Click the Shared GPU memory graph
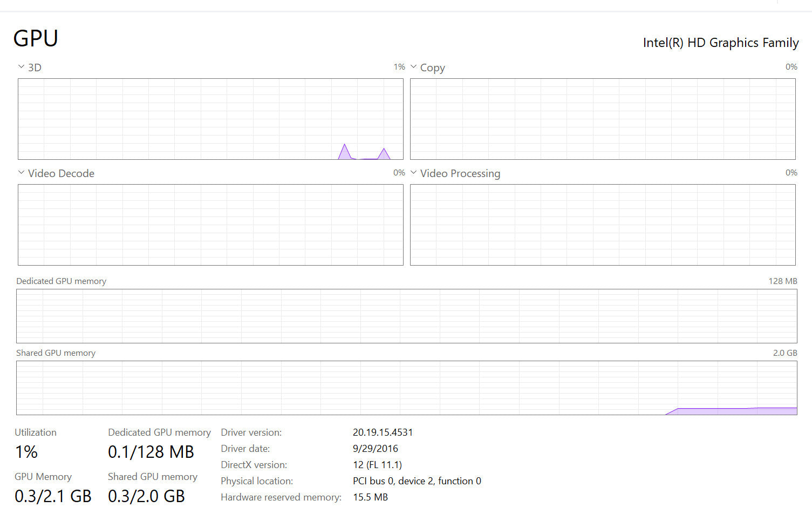Image resolution: width=812 pixels, height=521 pixels. click(x=406, y=388)
